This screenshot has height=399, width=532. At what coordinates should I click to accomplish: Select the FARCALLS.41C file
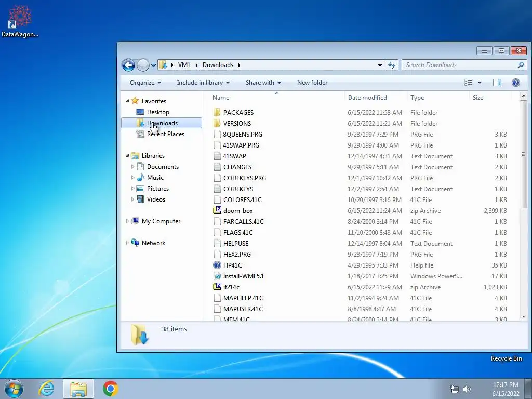[243, 221]
